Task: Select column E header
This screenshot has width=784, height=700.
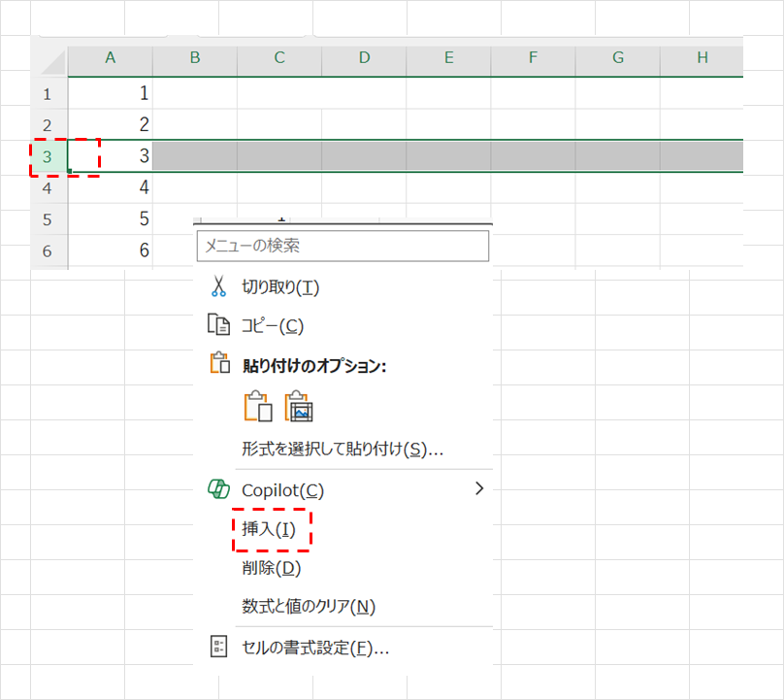Action: point(448,58)
